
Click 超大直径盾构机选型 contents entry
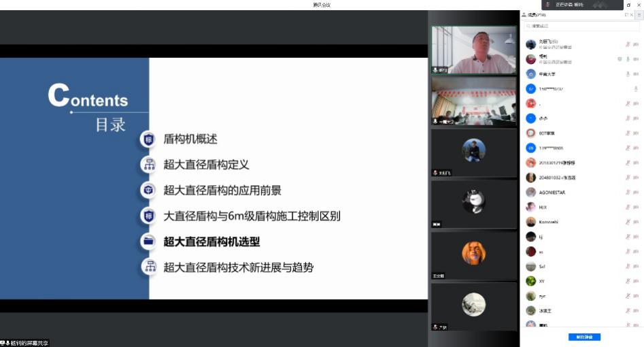tap(211, 242)
